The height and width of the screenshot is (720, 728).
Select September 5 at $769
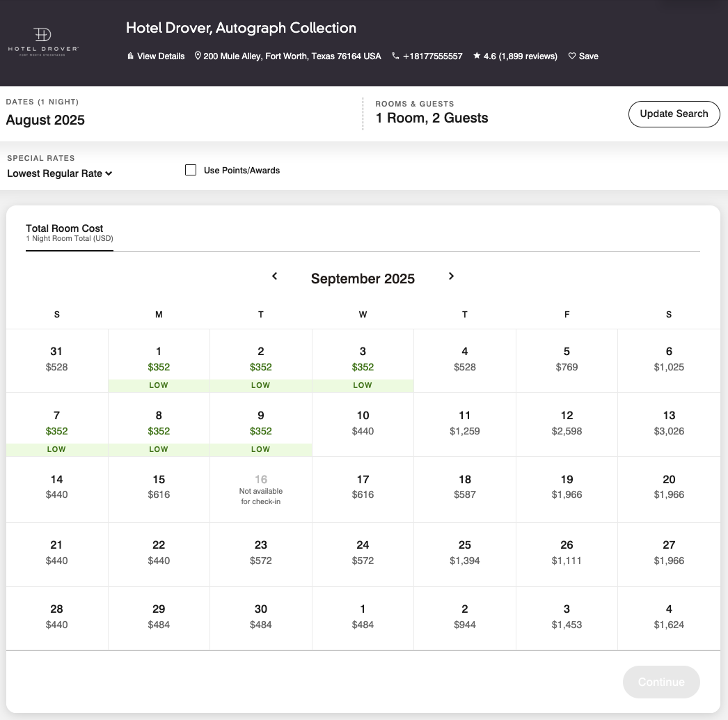567,361
